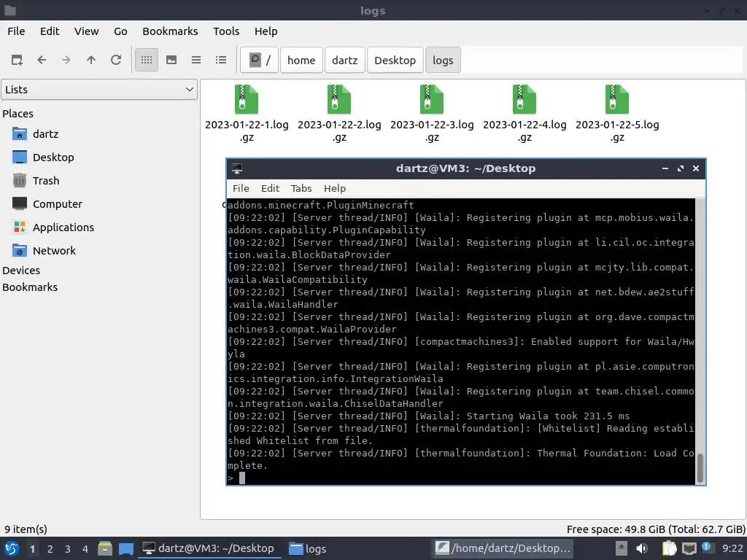
Task: Click the network status tray icon
Action: 689,548
